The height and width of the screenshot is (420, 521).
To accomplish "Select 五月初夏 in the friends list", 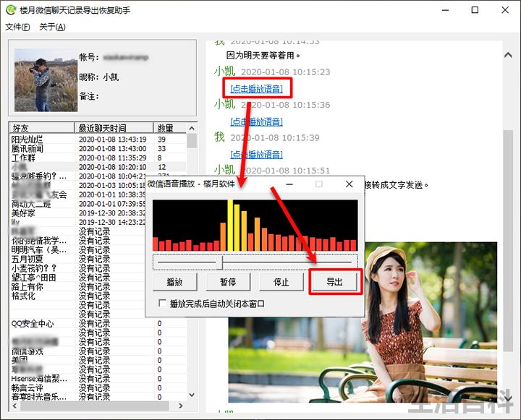I will click(27, 259).
